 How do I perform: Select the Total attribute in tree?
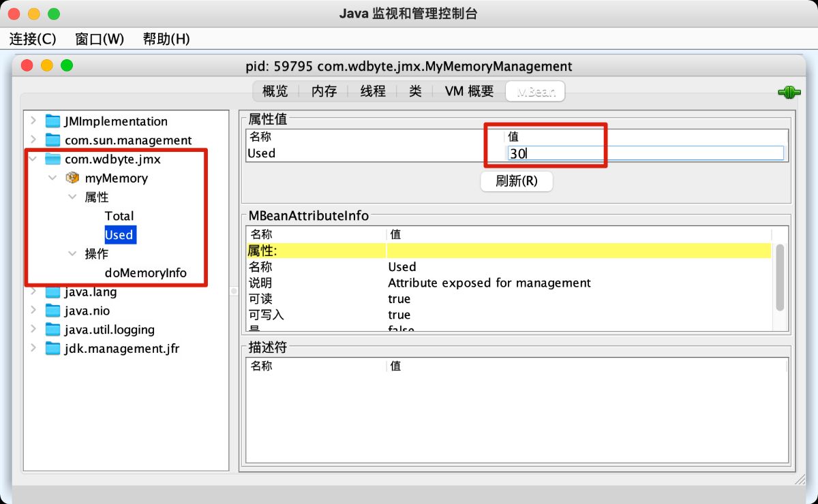pos(119,216)
